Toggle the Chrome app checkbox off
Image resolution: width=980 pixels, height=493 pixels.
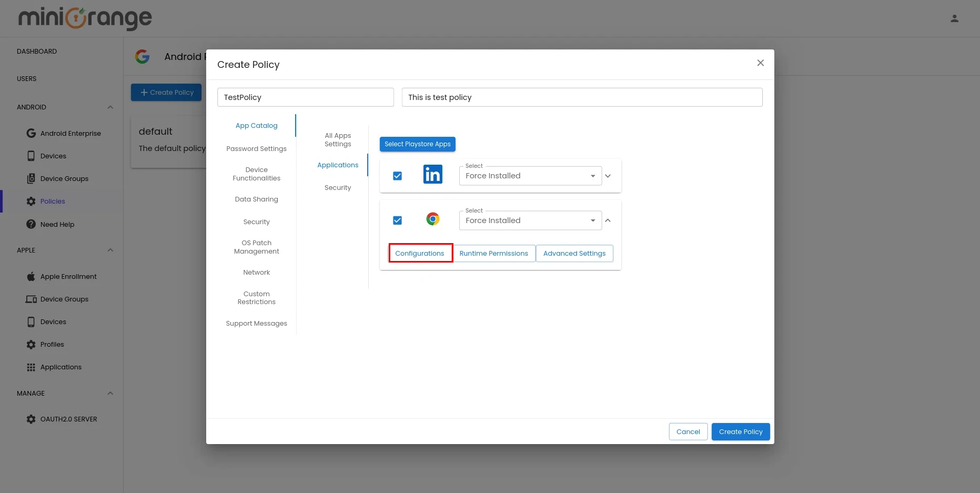(x=397, y=220)
